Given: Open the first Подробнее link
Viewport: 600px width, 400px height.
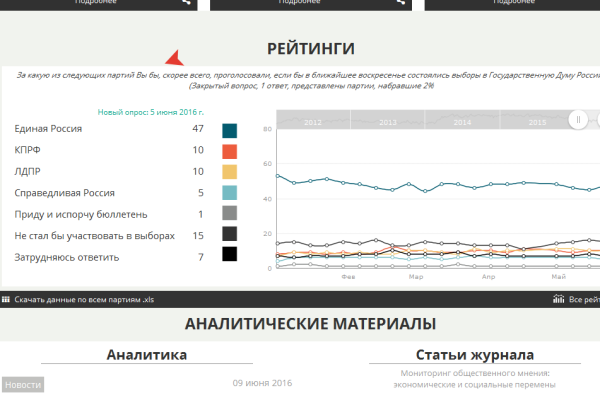Looking at the screenshot, I should point(96,2).
